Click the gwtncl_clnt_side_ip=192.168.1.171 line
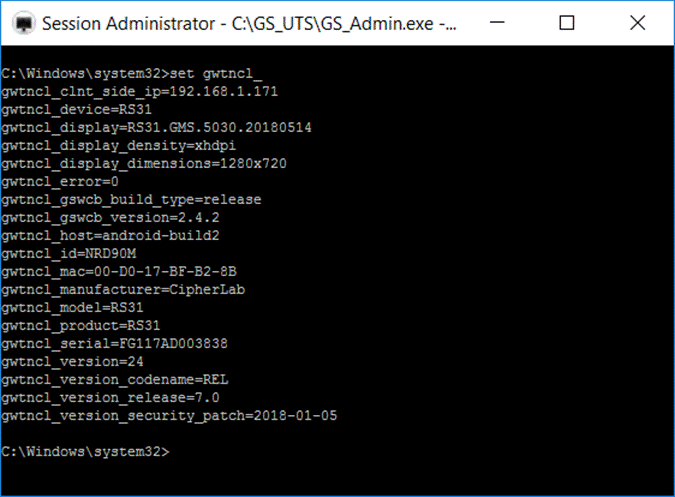Viewport: 675px width, 497px height. [x=139, y=92]
